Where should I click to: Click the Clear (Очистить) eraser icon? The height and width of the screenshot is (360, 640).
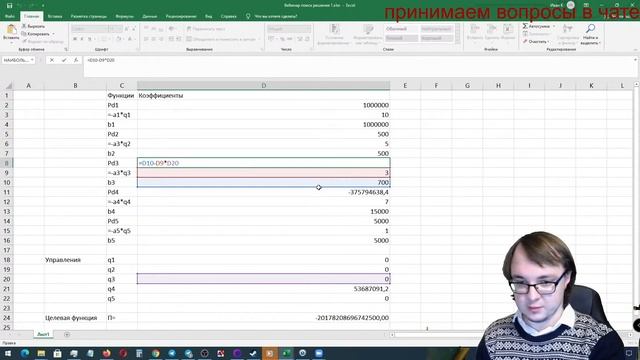click(525, 41)
